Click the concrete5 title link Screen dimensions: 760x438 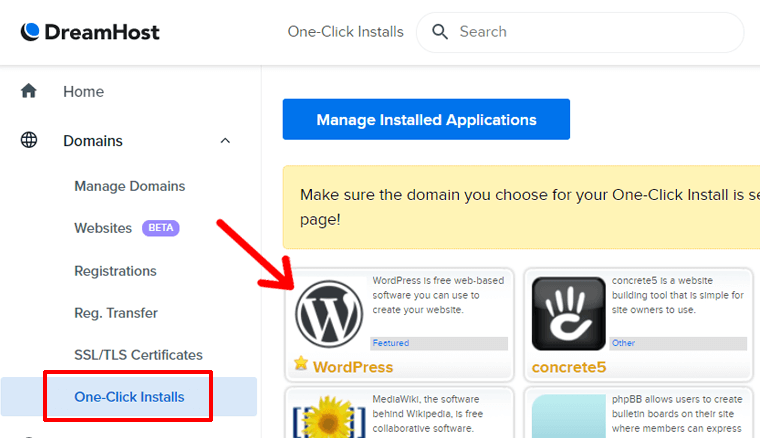click(x=569, y=367)
